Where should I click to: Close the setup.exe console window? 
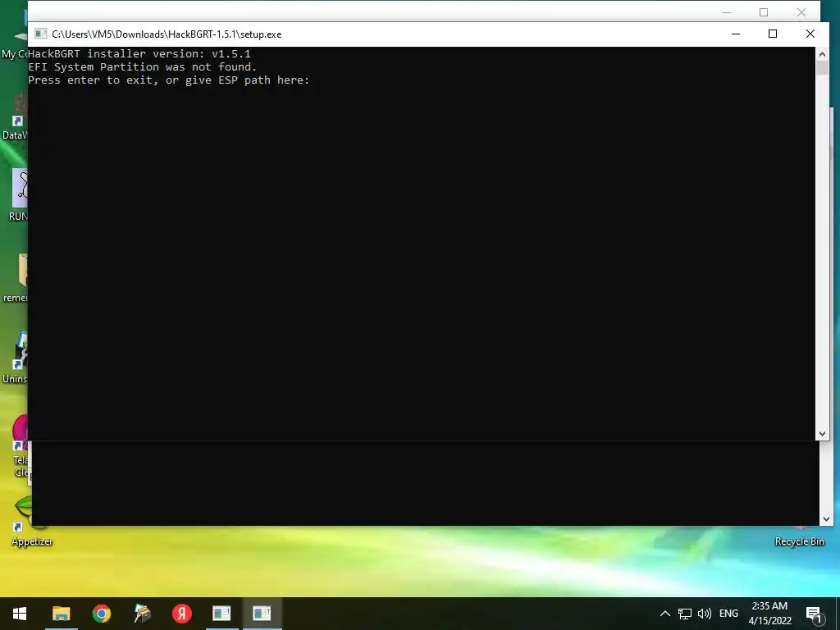[x=810, y=34]
